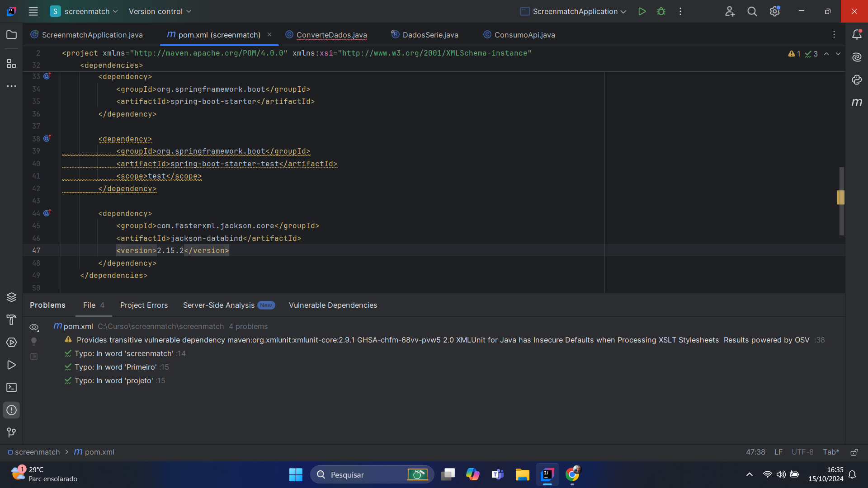The height and width of the screenshot is (488, 868).
Task: Click the yellow warning stripe marker on scrollbar
Action: [x=840, y=197]
